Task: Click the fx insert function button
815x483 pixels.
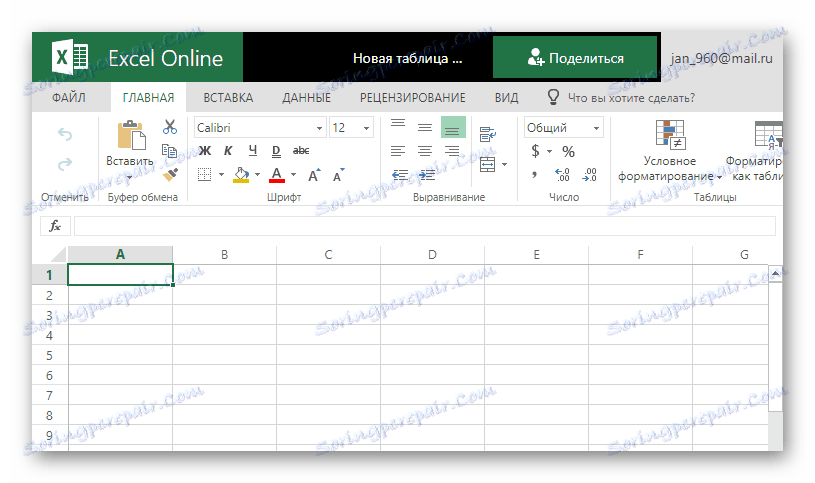Action: (x=55, y=226)
